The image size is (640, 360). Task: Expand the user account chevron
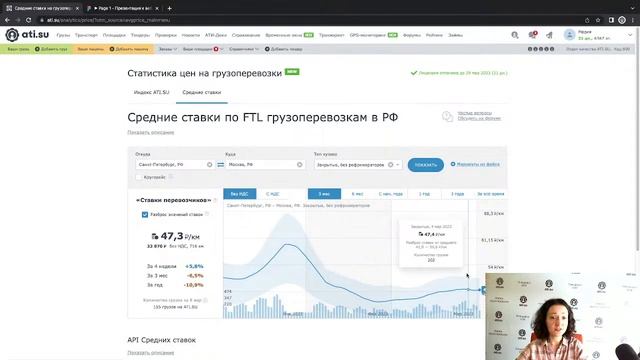click(630, 35)
